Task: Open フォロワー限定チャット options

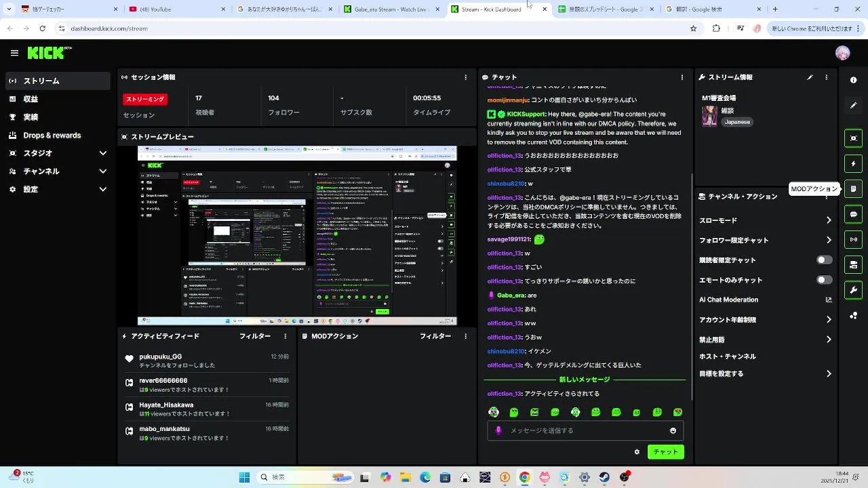Action: point(766,240)
